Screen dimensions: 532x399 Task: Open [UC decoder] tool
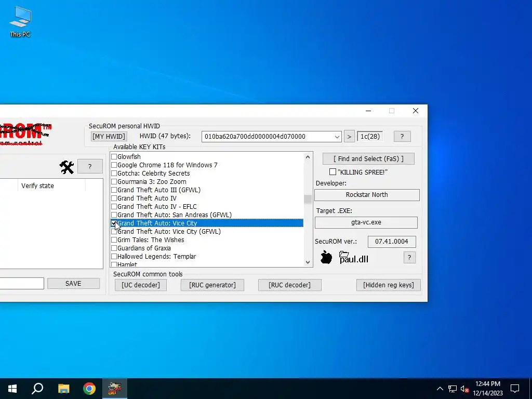141,285
